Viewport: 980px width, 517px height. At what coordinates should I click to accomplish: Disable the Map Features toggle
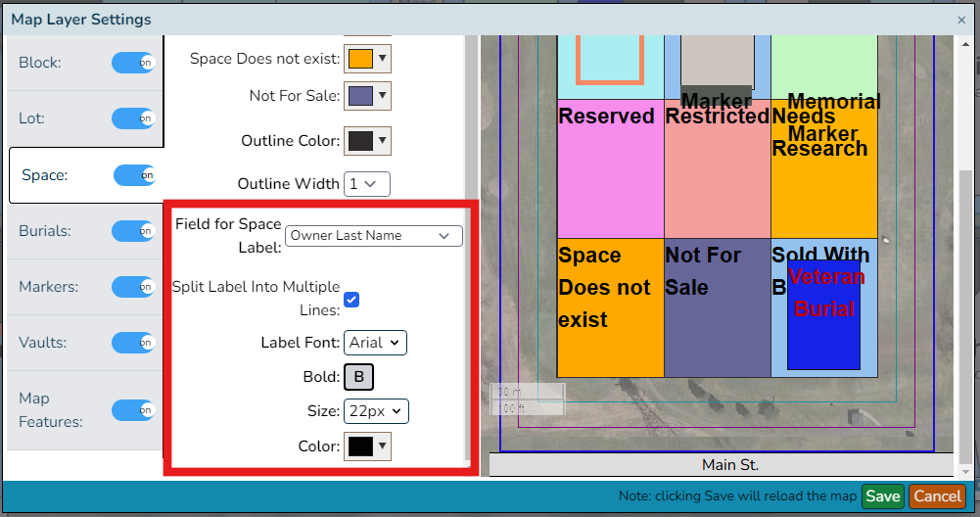[x=133, y=410]
